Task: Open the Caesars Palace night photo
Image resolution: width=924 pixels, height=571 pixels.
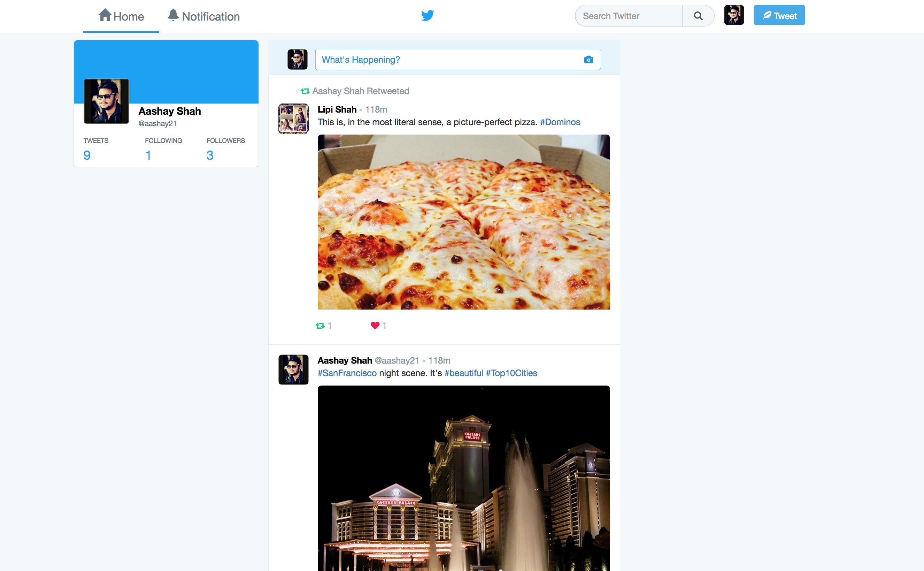Action: [x=463, y=478]
